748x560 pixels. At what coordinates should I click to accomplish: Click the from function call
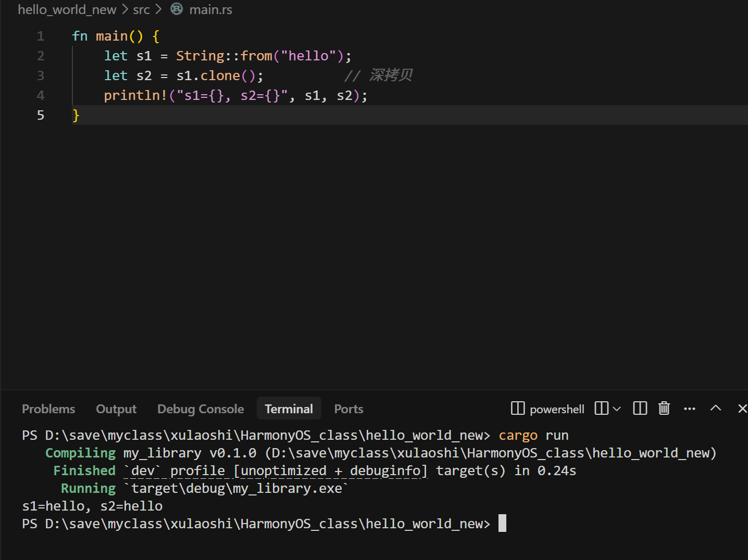click(256, 56)
